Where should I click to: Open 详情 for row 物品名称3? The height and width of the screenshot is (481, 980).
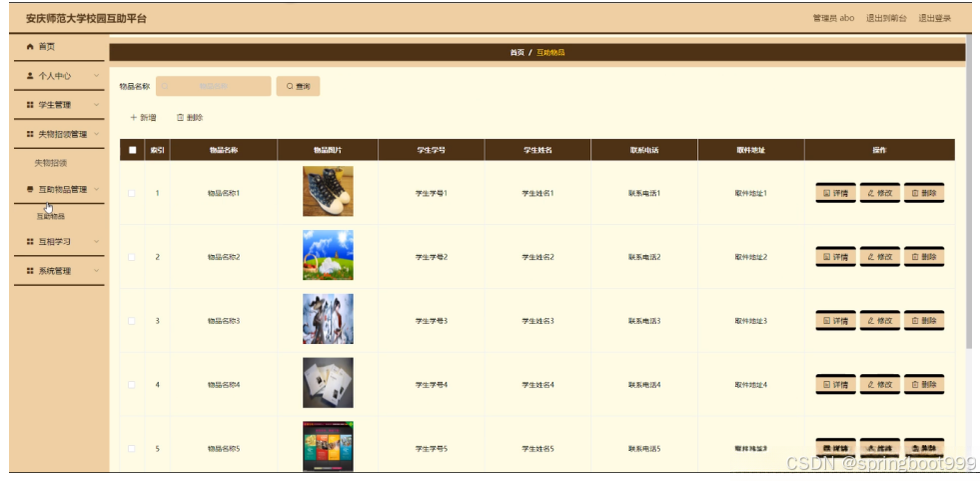point(835,321)
